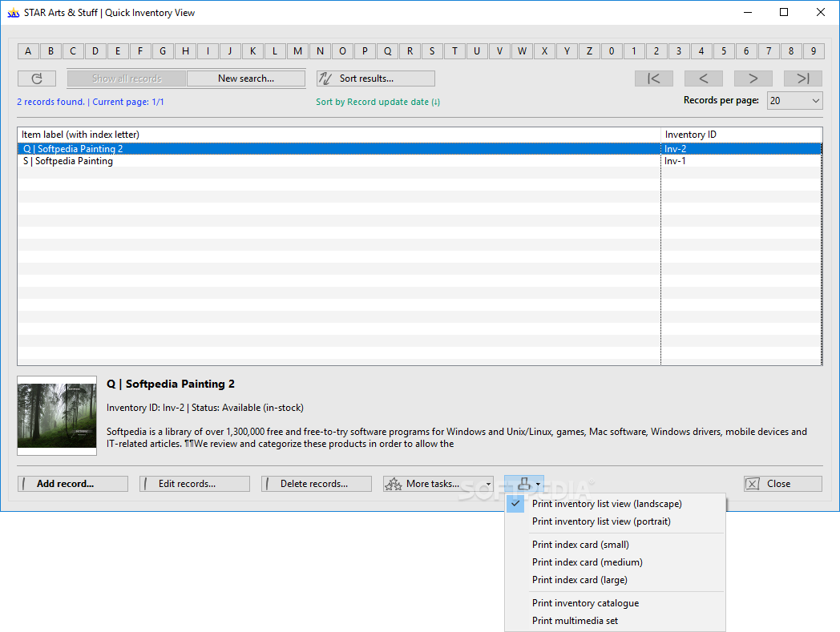Select Print multimedia set

point(615,621)
